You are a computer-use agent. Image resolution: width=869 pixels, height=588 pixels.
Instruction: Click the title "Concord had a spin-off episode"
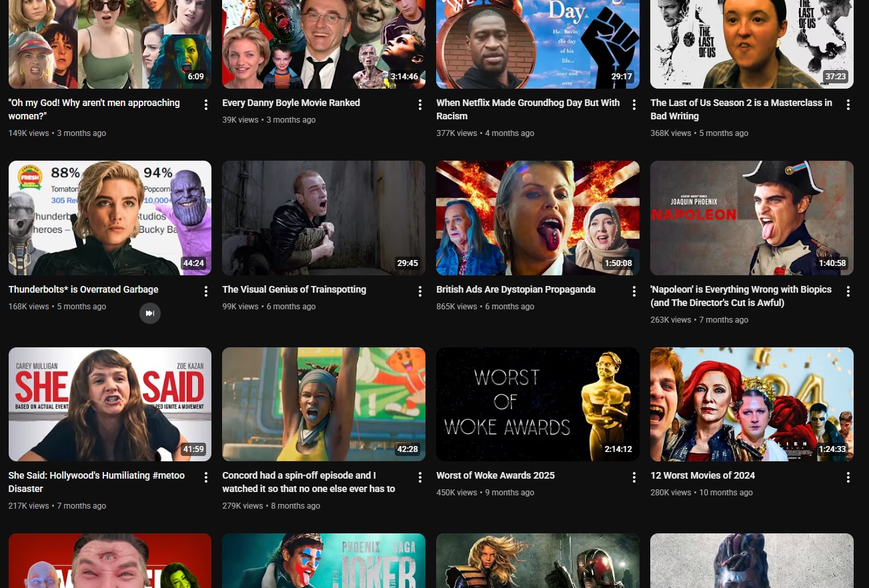(x=309, y=482)
